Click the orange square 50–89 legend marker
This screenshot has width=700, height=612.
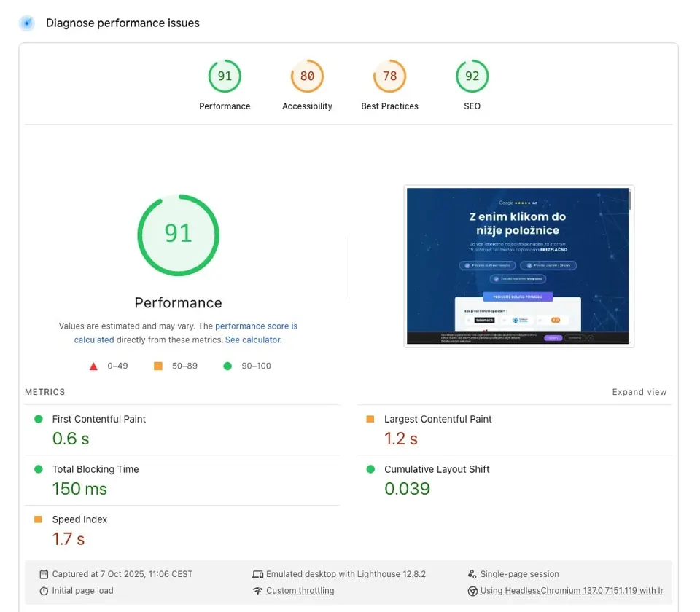158,366
